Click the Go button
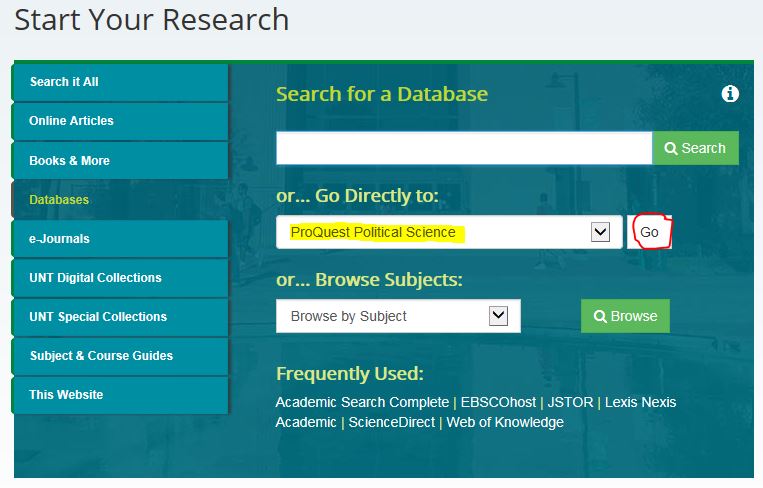Image resolution: width=763 pixels, height=488 pixels. [650, 232]
